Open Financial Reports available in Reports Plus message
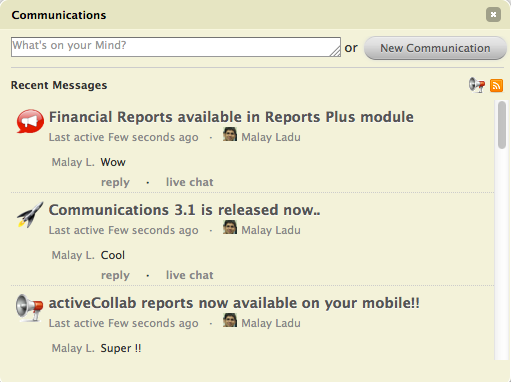 231,117
